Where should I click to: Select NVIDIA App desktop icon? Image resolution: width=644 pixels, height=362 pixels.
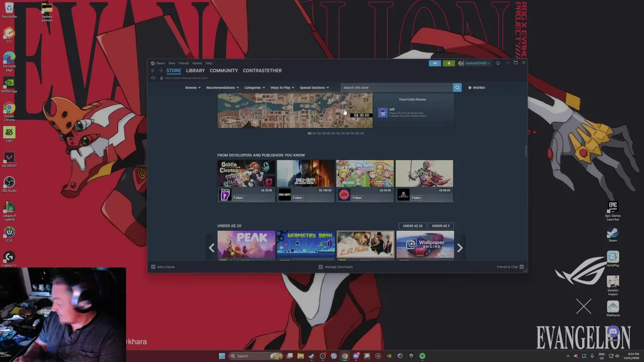click(x=9, y=85)
